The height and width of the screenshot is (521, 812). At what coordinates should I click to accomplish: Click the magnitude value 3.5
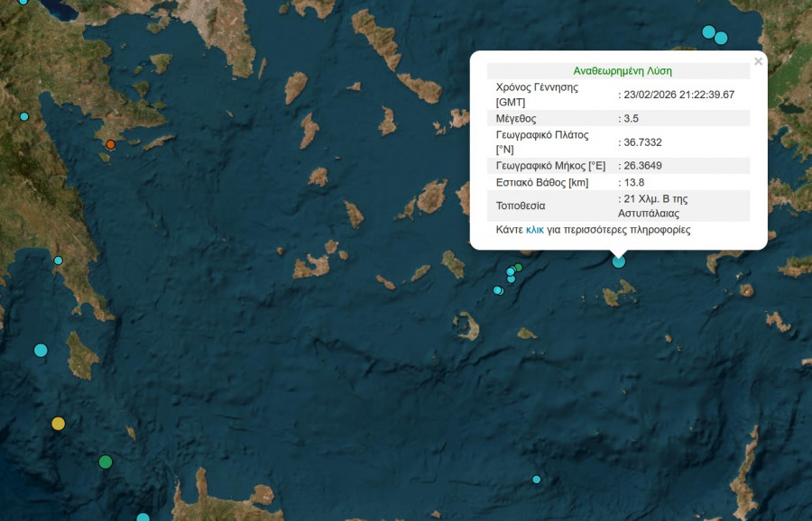632,118
